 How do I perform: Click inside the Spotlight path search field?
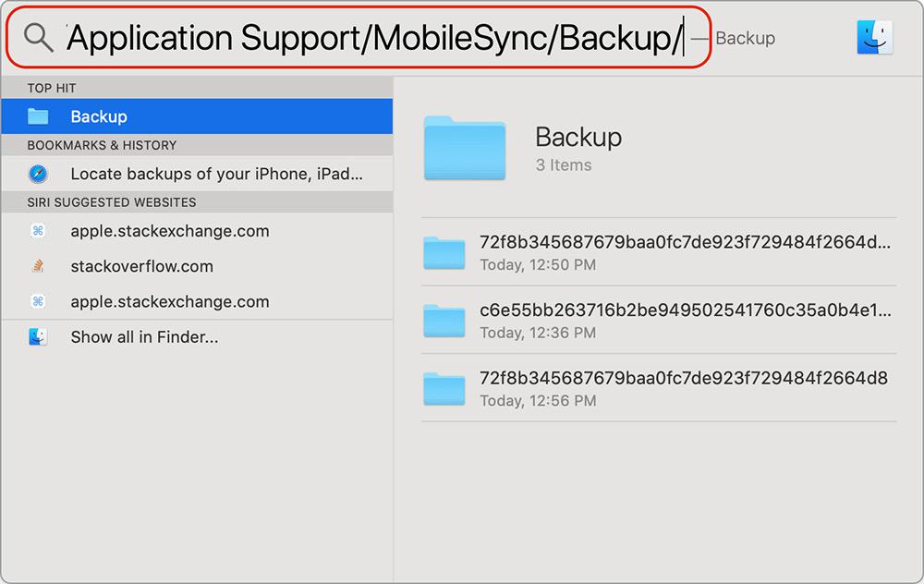tap(375, 38)
